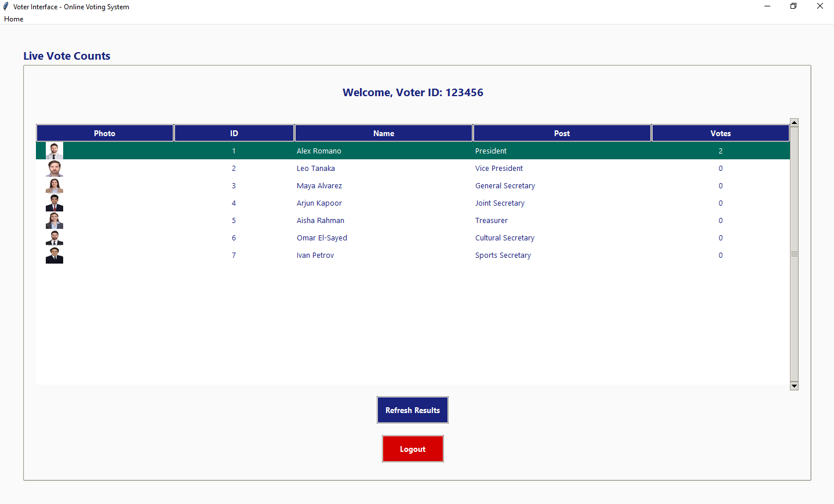Open the Home menu
This screenshot has height=504, width=834.
14,19
